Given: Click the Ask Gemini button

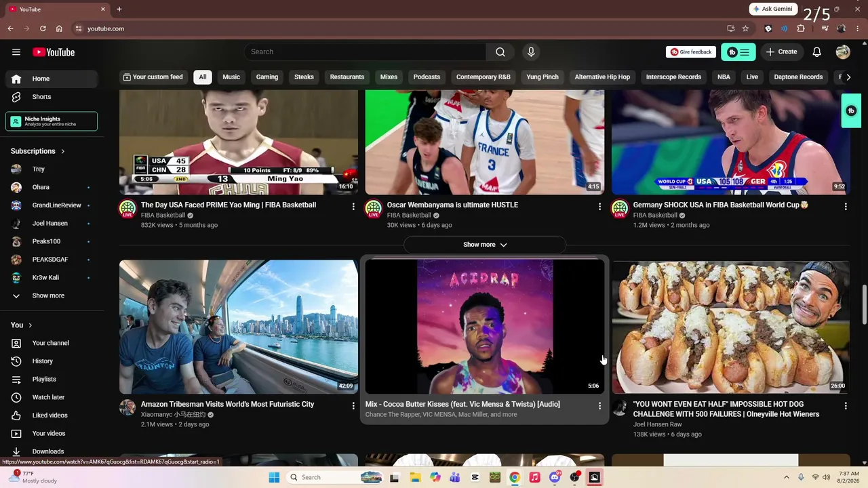Looking at the screenshot, I should coord(772,9).
